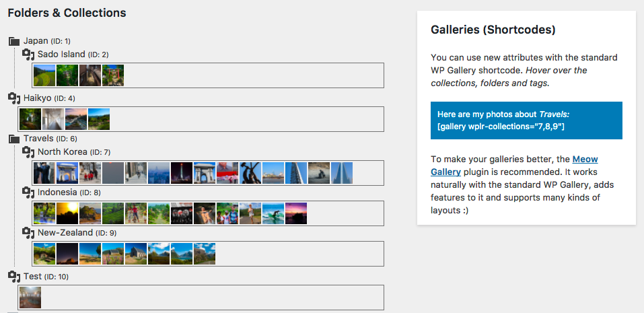Image resolution: width=644 pixels, height=313 pixels.
Task: Click the Test collection camera icon
Action: tap(14, 277)
